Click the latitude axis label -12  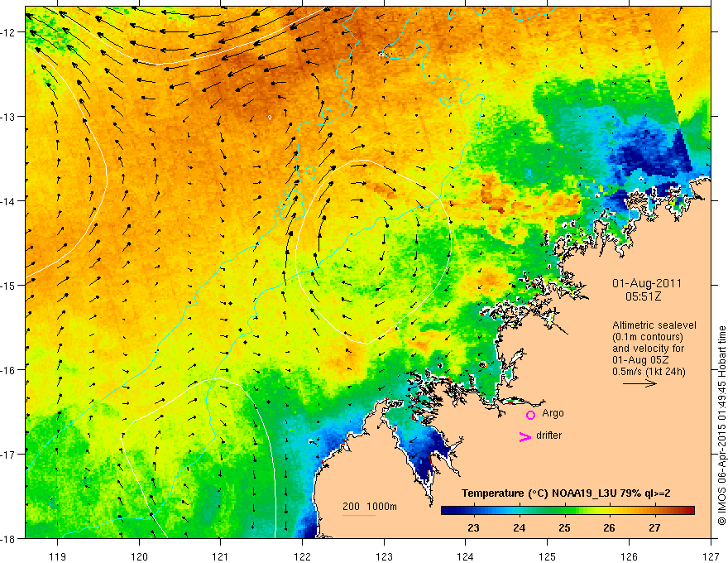9,32
